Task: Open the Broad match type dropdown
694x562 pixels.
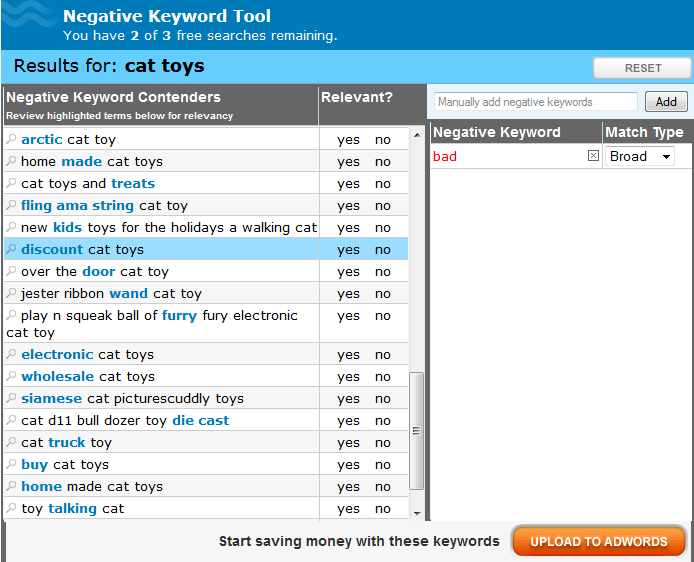Action: coord(640,157)
